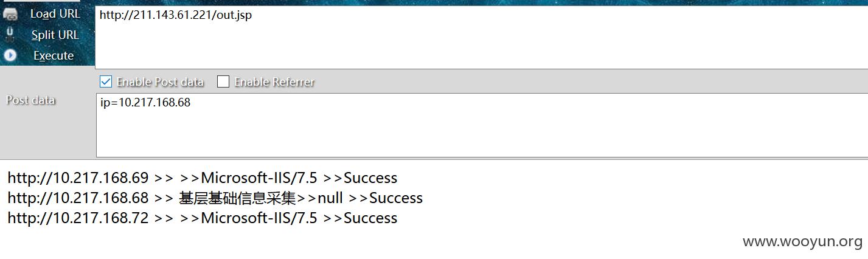Select the Split URL label
Image resolution: width=868 pixels, height=259 pixels.
coord(55,35)
